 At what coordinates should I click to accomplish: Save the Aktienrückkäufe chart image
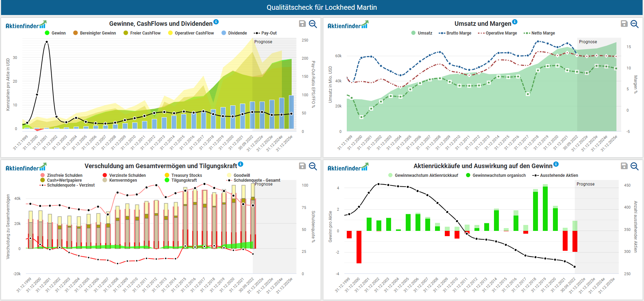point(624,166)
